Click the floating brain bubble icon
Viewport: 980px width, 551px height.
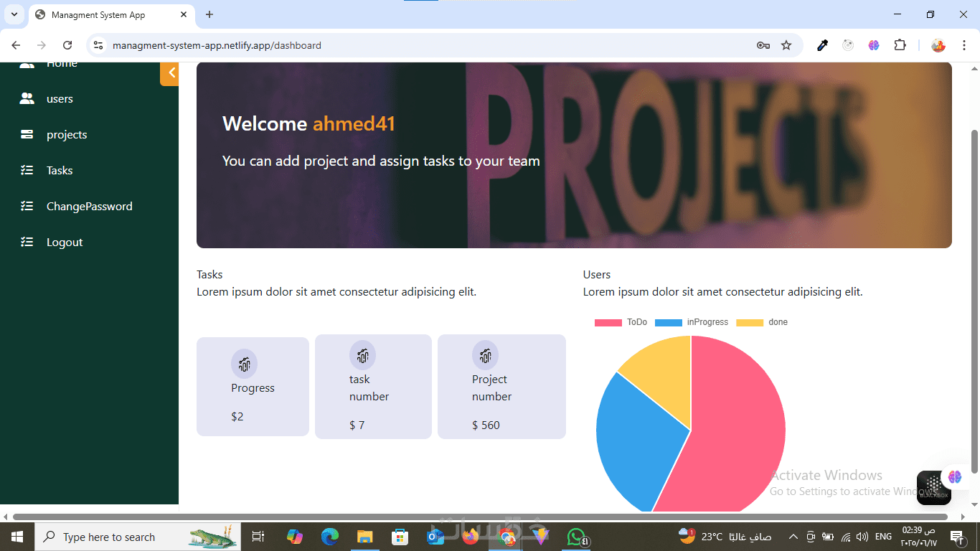click(x=955, y=476)
